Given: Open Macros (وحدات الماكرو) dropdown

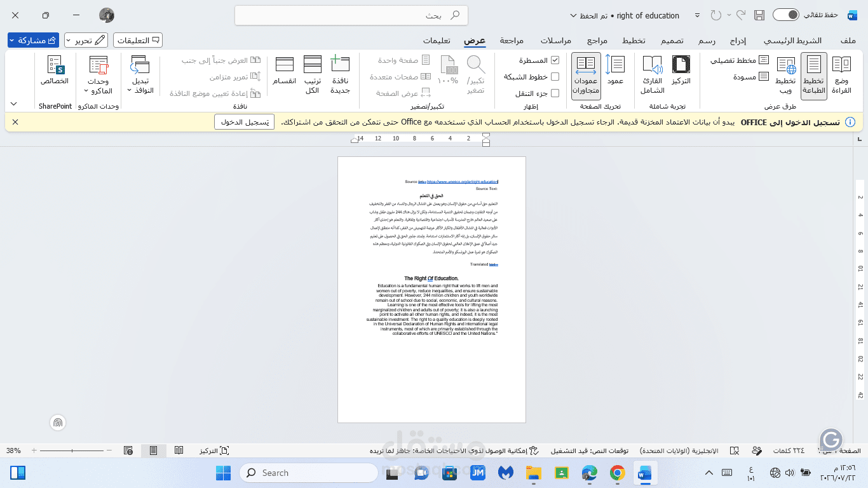Looking at the screenshot, I should click(98, 75).
